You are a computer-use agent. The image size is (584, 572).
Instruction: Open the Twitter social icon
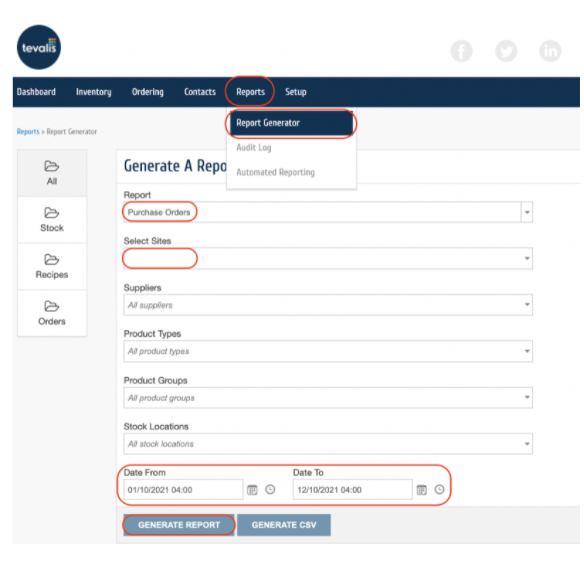[506, 51]
